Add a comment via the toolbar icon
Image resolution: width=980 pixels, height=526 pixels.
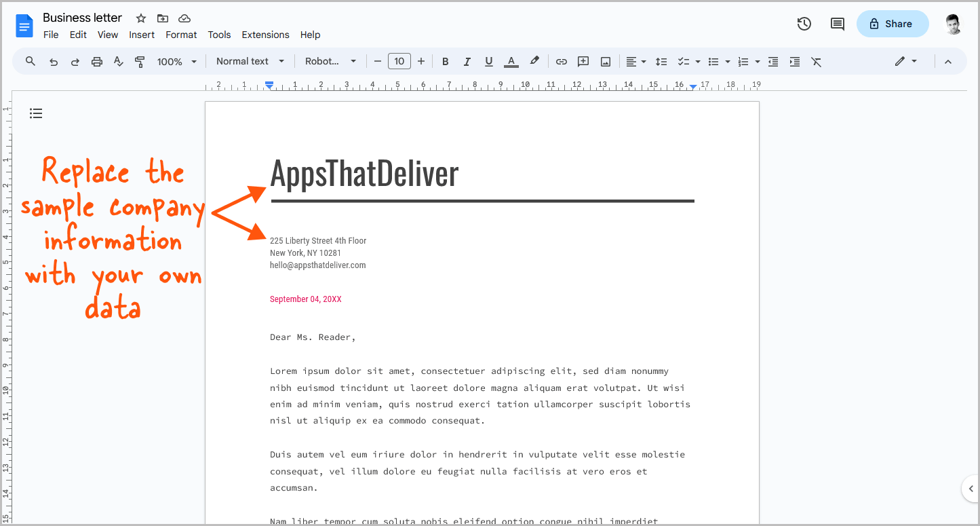pos(583,60)
